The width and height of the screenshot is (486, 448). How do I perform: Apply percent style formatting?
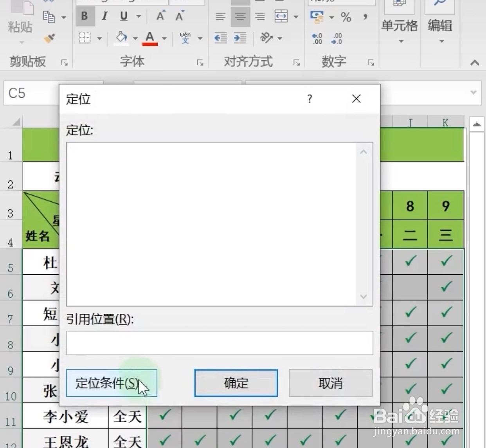click(x=346, y=17)
